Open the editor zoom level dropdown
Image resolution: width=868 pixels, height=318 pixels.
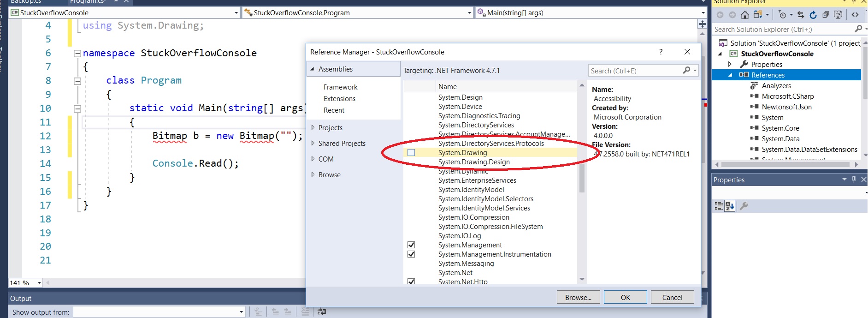39,283
